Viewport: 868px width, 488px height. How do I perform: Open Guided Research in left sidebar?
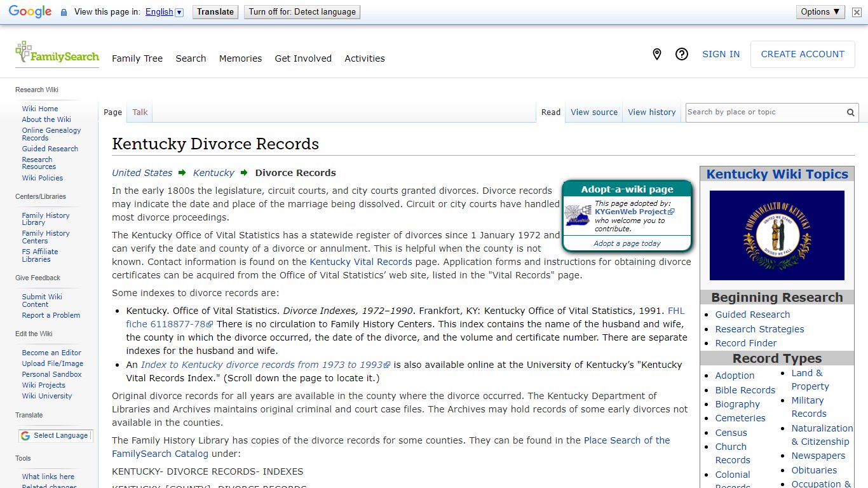pyautogui.click(x=50, y=149)
